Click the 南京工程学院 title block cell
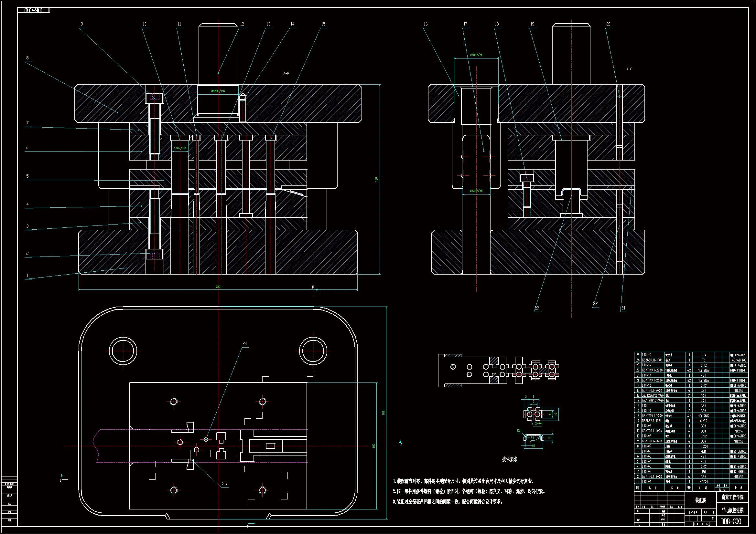This screenshot has height=534, width=756. (x=733, y=497)
